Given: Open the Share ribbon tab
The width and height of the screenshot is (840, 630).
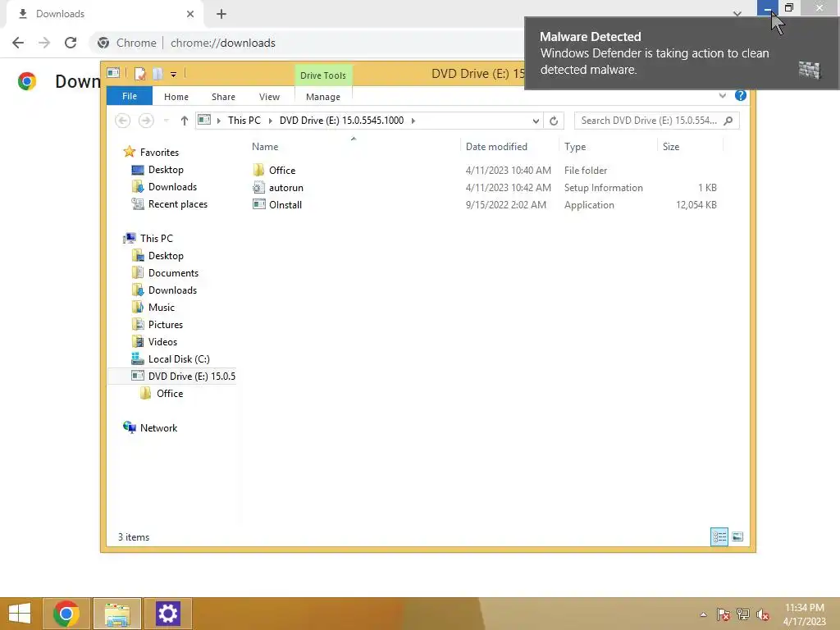Looking at the screenshot, I should [223, 97].
